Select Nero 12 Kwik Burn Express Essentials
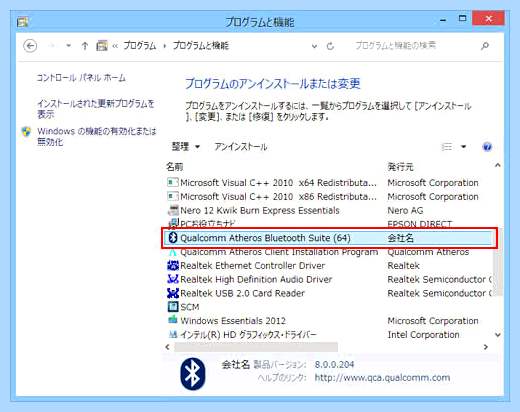This screenshot has width=520, height=412. pos(260,210)
